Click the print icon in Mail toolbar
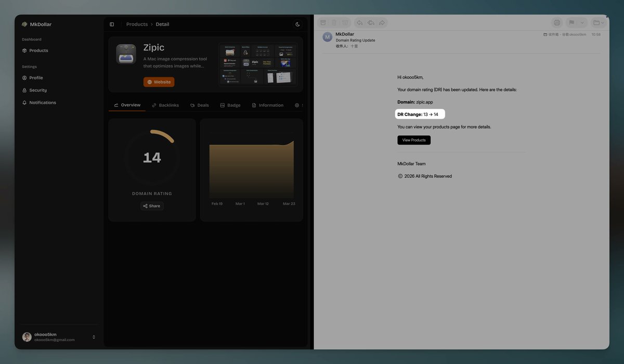Image resolution: width=624 pixels, height=364 pixels. pyautogui.click(x=557, y=23)
